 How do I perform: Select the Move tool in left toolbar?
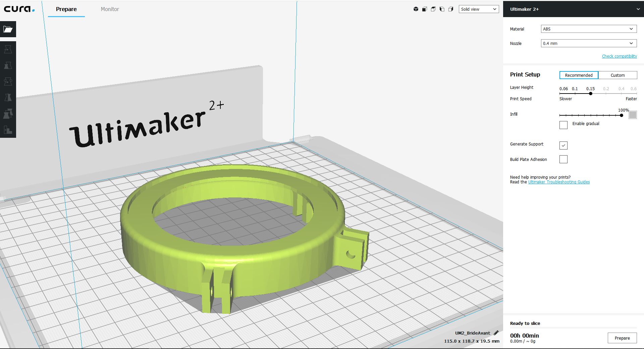tap(8, 49)
